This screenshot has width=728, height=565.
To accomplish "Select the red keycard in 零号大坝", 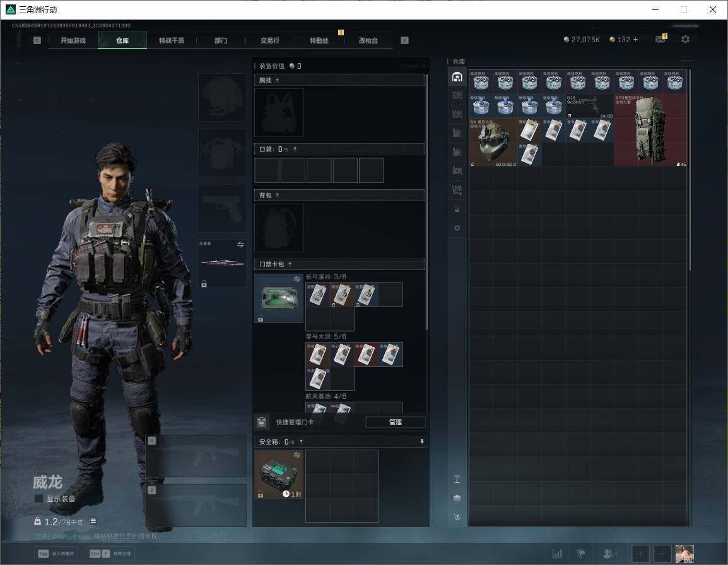I will [x=366, y=354].
